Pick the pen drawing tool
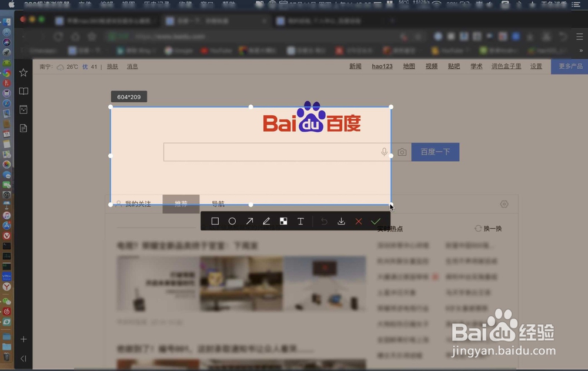Screen dimensions: 588x371 click(x=266, y=222)
